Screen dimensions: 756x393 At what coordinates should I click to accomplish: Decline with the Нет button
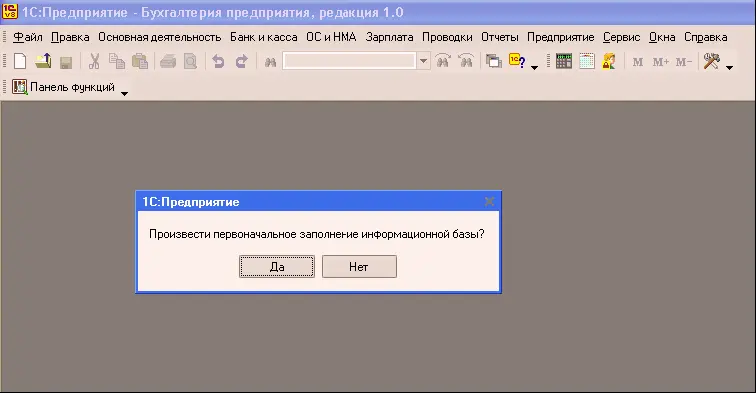coord(359,267)
